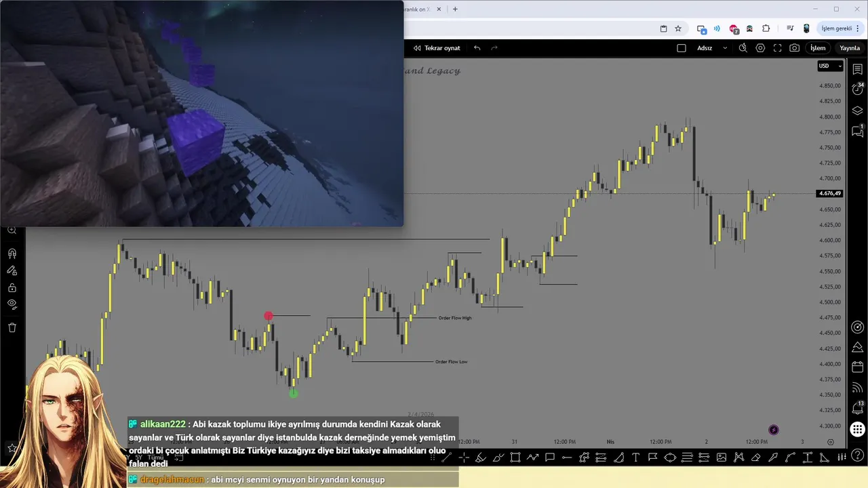Click the green circle marker on the chart
Screen dimensions: 868x488
(x=293, y=393)
